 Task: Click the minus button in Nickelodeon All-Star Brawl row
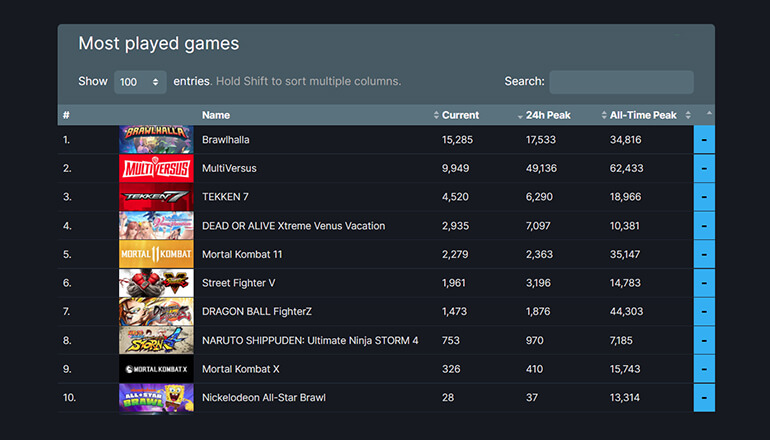point(704,398)
